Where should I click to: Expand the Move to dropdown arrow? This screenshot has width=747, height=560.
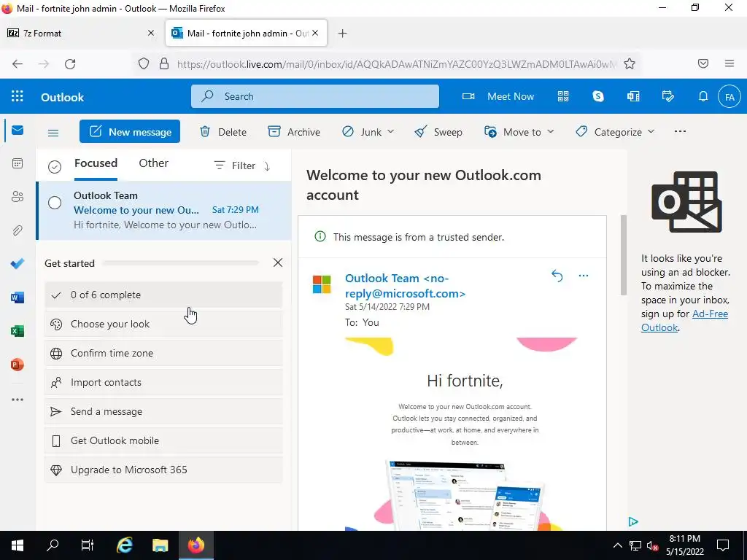coord(551,131)
